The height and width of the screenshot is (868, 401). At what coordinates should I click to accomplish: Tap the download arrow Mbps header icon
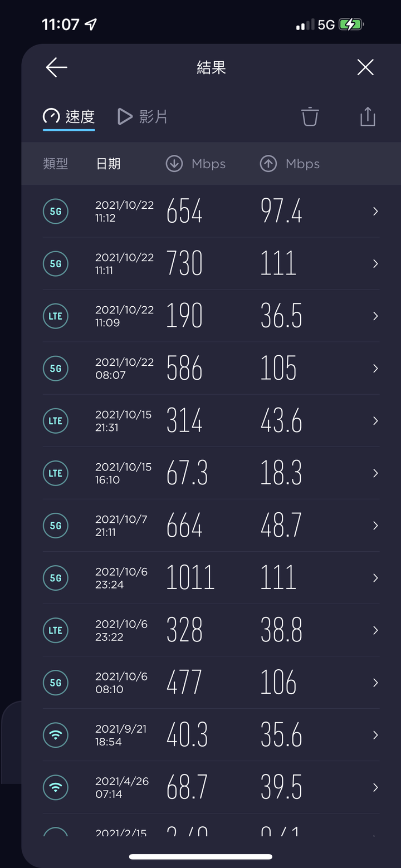pyautogui.click(x=174, y=164)
